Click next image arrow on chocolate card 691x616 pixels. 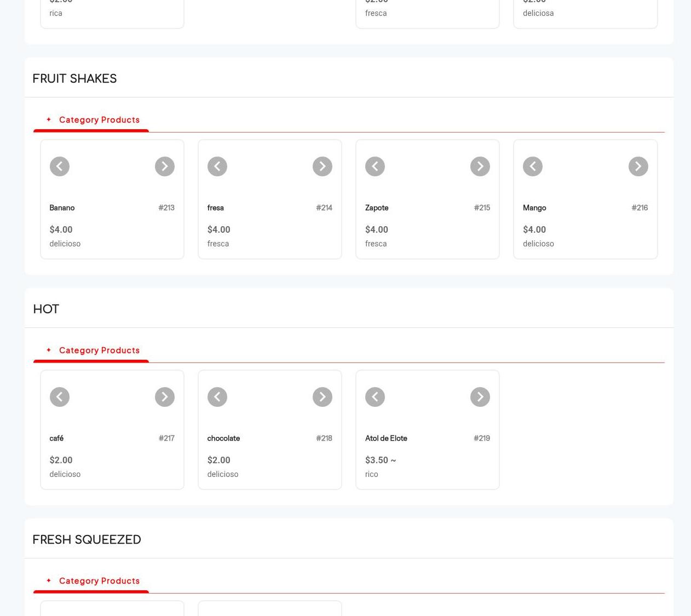[322, 397]
